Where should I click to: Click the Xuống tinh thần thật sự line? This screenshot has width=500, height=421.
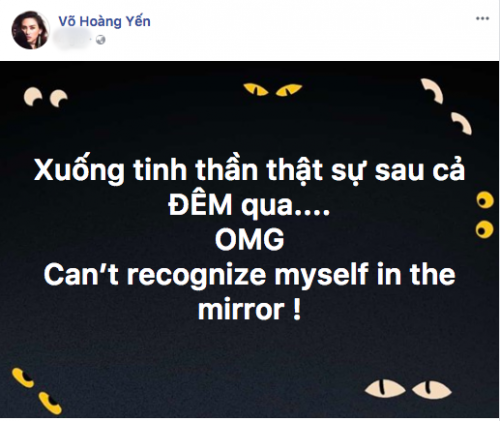tap(249, 171)
